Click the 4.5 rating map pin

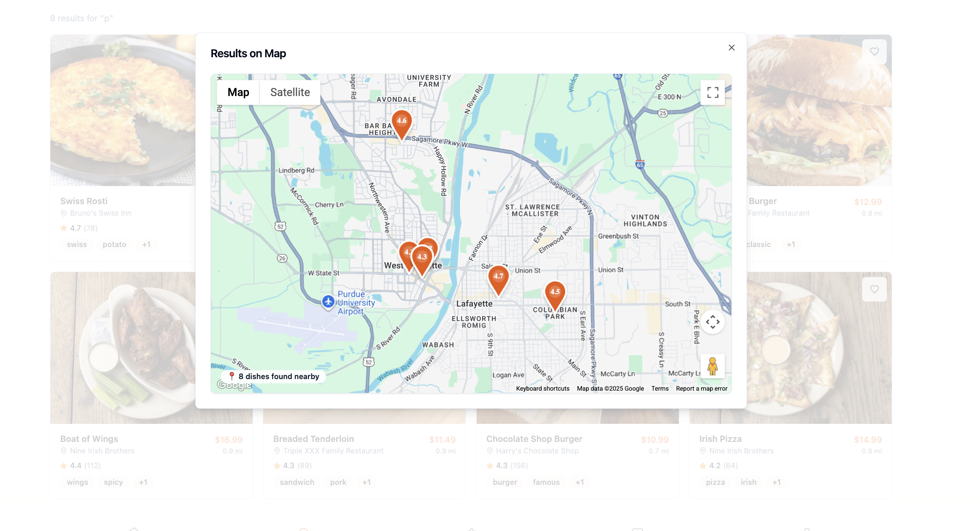tap(555, 292)
